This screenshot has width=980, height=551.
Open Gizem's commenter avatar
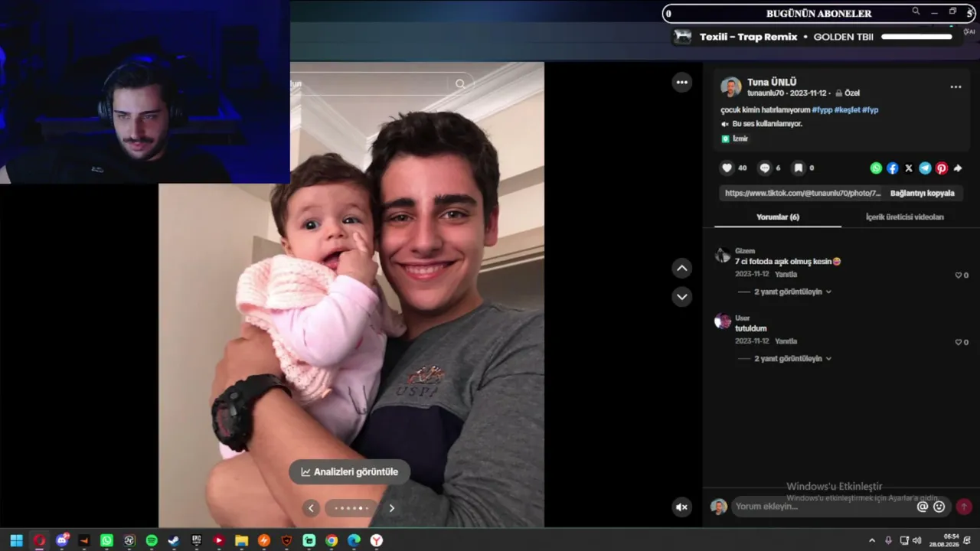tap(722, 255)
